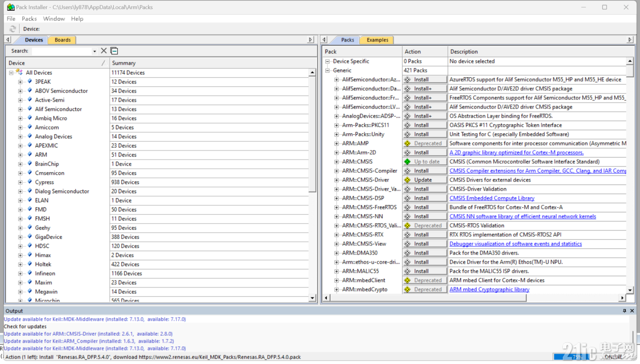Pin the Output window with the pin icon
The width and height of the screenshot is (640, 364).
(625, 310)
